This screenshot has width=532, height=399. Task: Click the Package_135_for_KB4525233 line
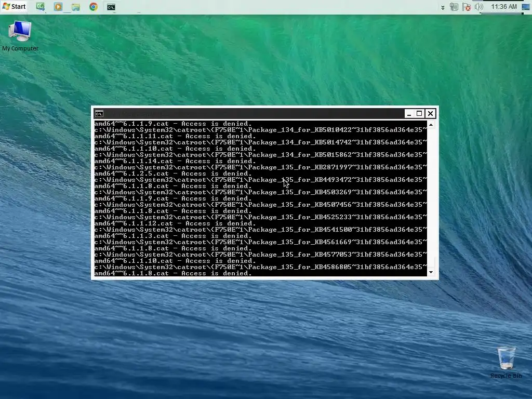[x=261, y=217]
